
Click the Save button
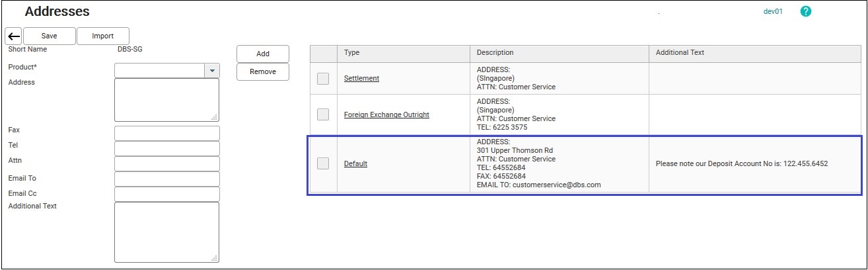(50, 36)
